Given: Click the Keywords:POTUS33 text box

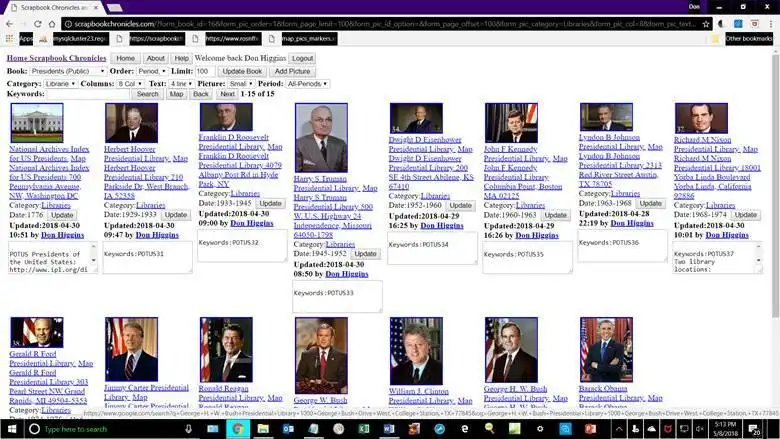Looking at the screenshot, I should click(x=337, y=296).
